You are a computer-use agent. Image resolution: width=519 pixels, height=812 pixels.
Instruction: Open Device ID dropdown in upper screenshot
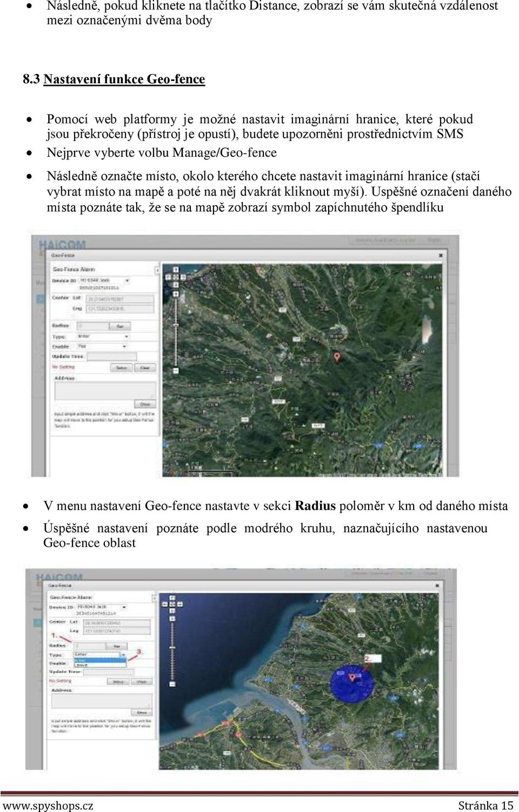104,280
